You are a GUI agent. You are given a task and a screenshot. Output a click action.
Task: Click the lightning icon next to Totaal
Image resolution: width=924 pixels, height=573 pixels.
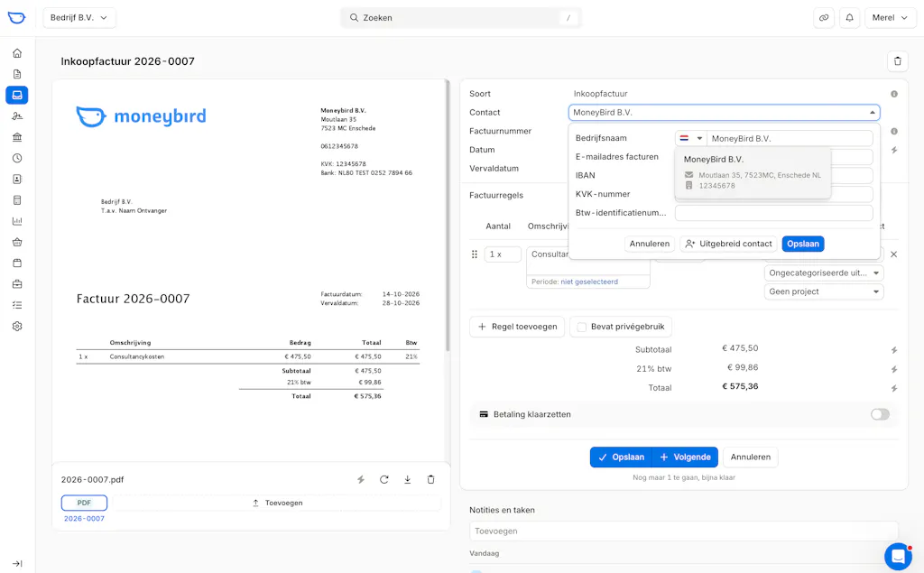click(894, 389)
